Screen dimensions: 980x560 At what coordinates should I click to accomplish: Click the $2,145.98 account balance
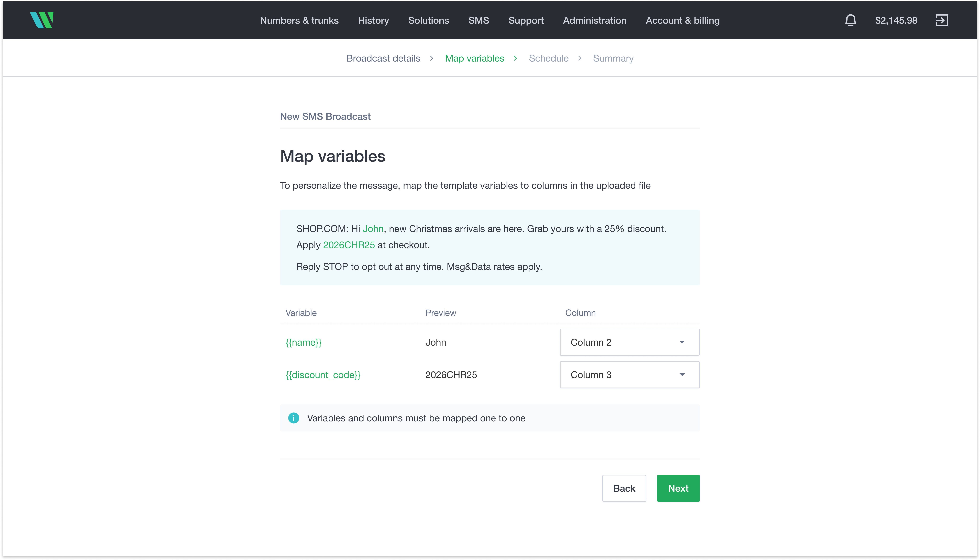click(896, 20)
